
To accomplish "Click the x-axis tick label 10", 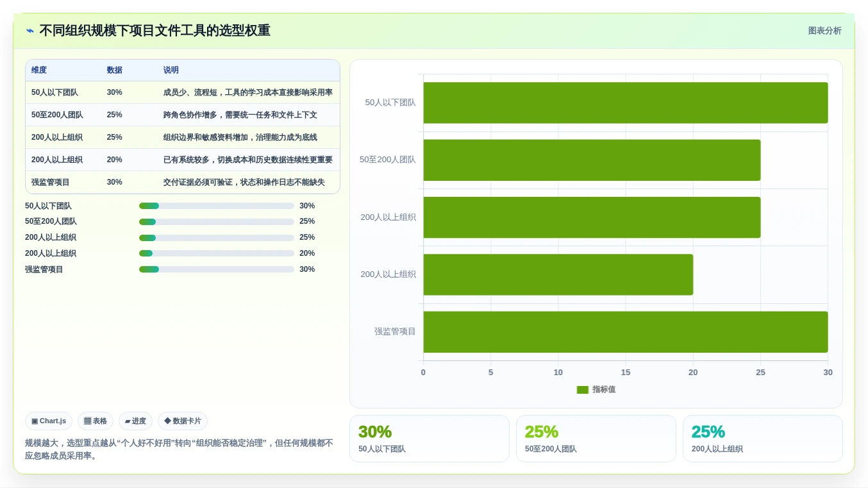I will click(558, 373).
